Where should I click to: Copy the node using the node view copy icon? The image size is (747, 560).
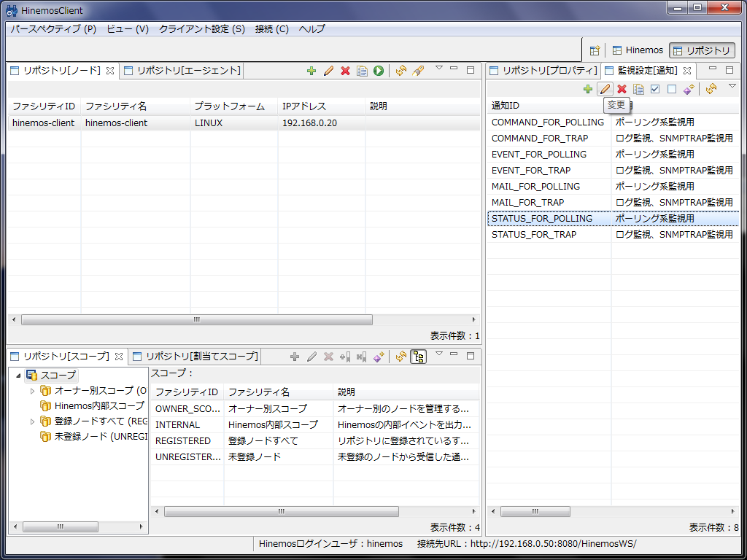pos(362,71)
